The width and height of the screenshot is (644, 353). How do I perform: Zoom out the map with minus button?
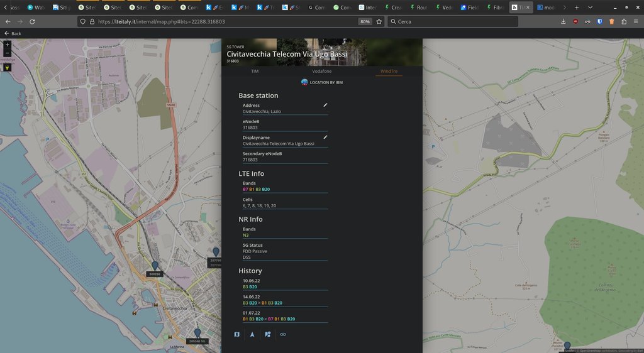(7, 53)
